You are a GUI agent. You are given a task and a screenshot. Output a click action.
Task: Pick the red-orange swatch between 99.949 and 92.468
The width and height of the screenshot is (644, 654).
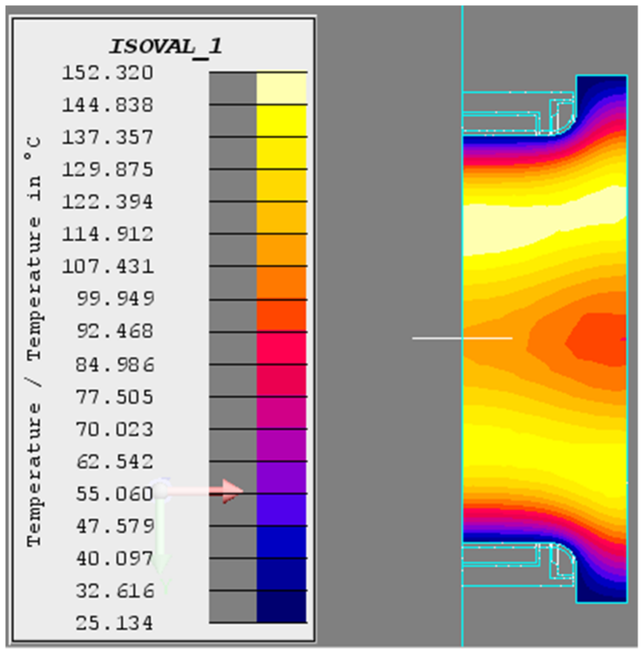[282, 316]
